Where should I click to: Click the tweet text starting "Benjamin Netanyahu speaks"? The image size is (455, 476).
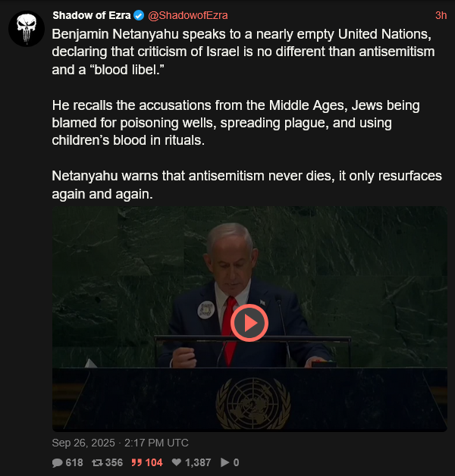(x=244, y=52)
